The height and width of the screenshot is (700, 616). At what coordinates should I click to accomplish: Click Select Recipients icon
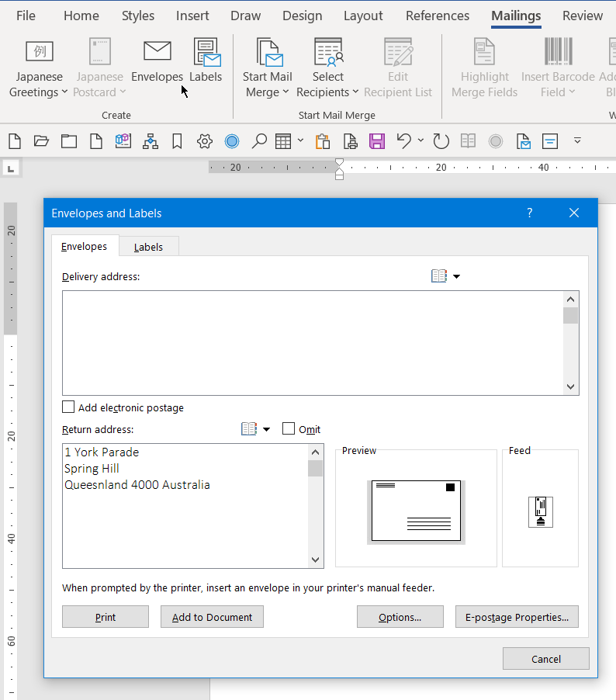pos(328,52)
